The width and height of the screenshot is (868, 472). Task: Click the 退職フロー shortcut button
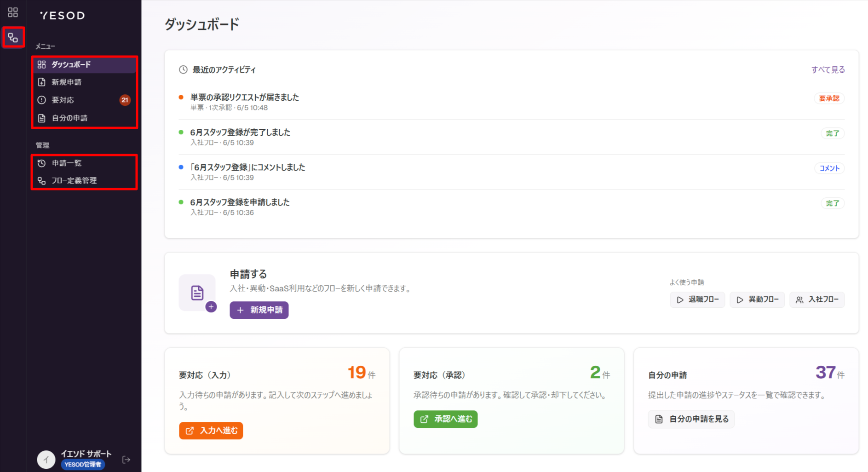click(697, 299)
